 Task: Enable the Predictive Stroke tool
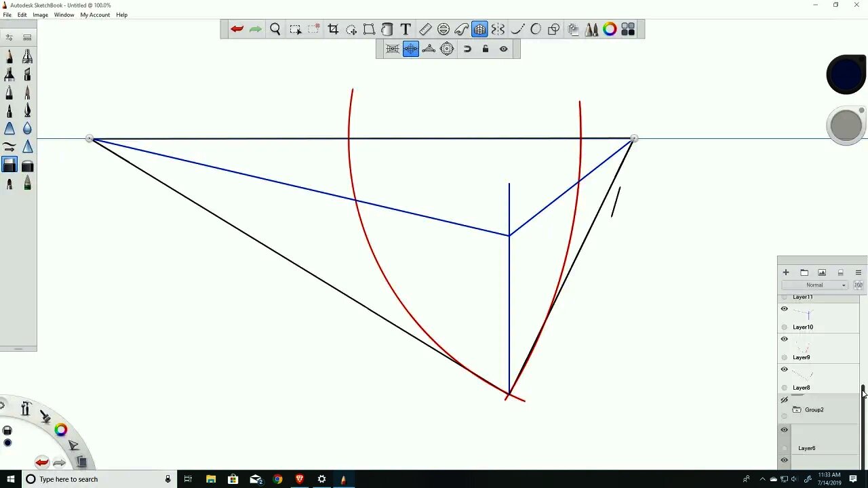(x=536, y=29)
